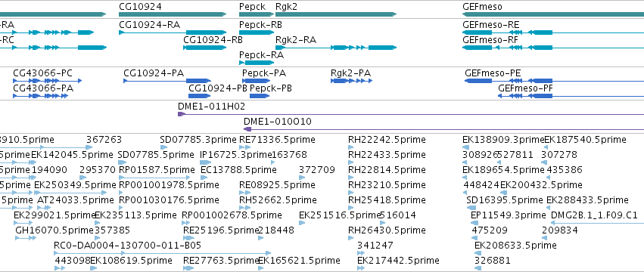This screenshot has height=272, width=644.
Task: Click the Pepck-RB transcript bar
Action: tap(257, 32)
